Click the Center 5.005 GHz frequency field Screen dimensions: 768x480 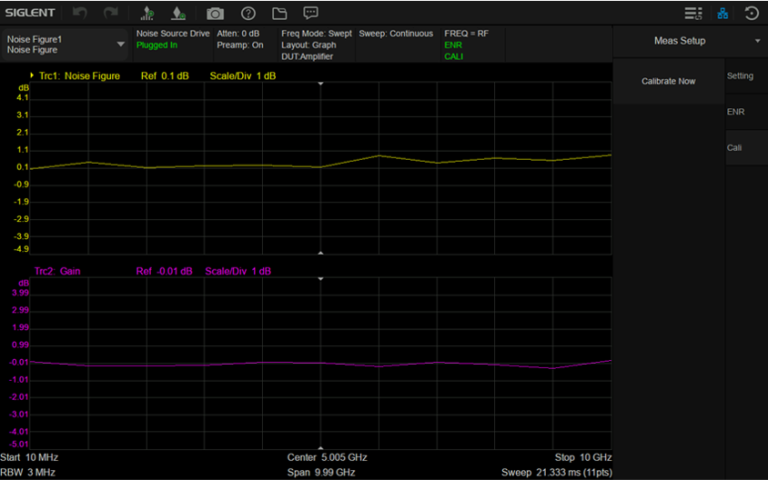(327, 457)
